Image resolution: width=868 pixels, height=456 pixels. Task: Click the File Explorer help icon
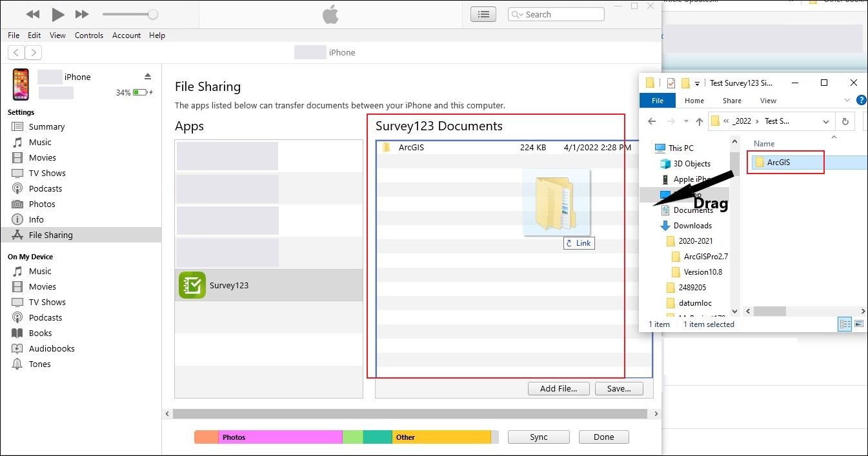click(x=861, y=100)
